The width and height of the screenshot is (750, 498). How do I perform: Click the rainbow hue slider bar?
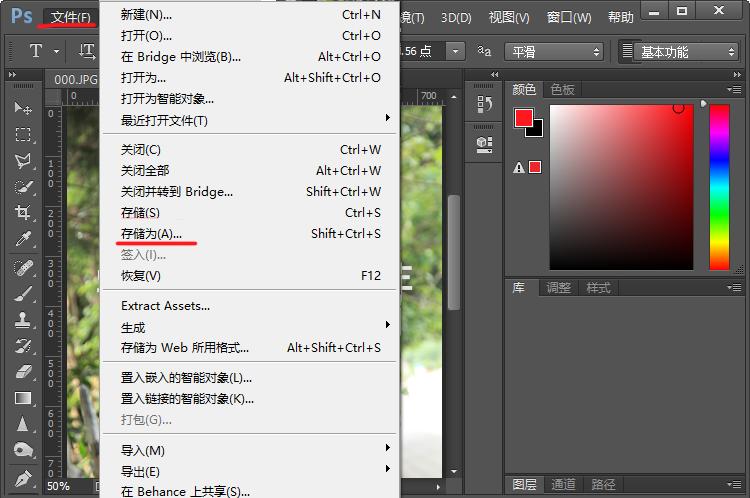(719, 187)
